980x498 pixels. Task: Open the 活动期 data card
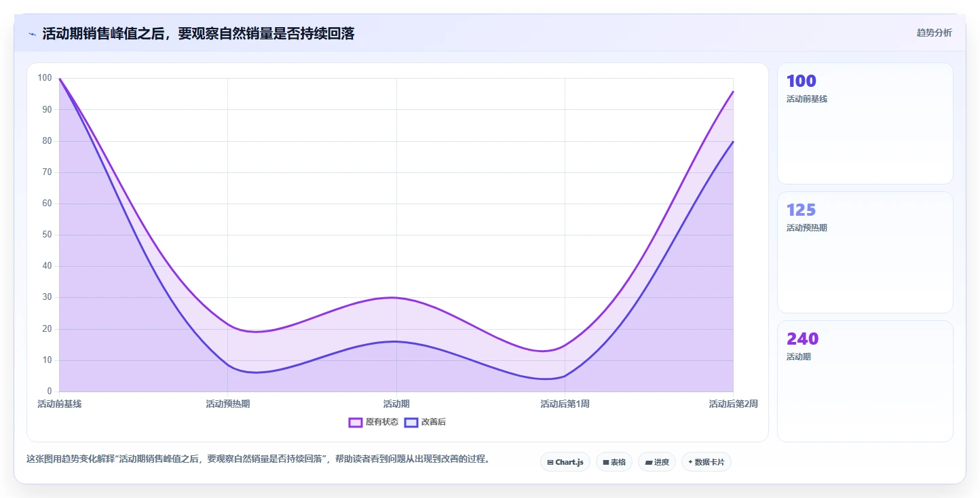865,381
